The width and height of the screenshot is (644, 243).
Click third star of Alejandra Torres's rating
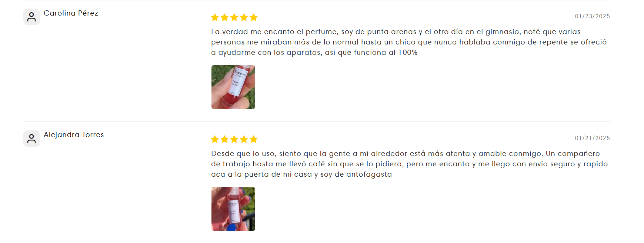coord(234,139)
